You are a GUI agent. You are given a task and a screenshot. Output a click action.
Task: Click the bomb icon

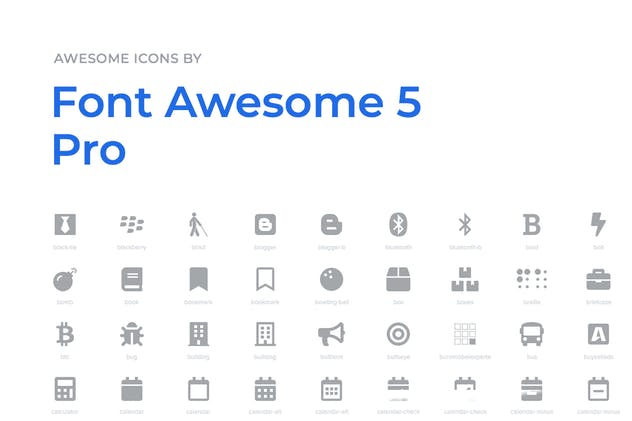point(65,279)
